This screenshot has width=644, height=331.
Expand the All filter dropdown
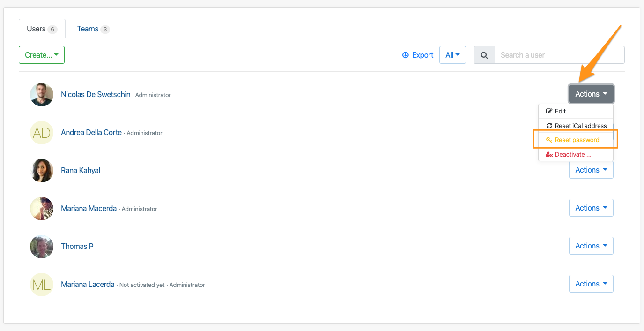[x=452, y=55]
